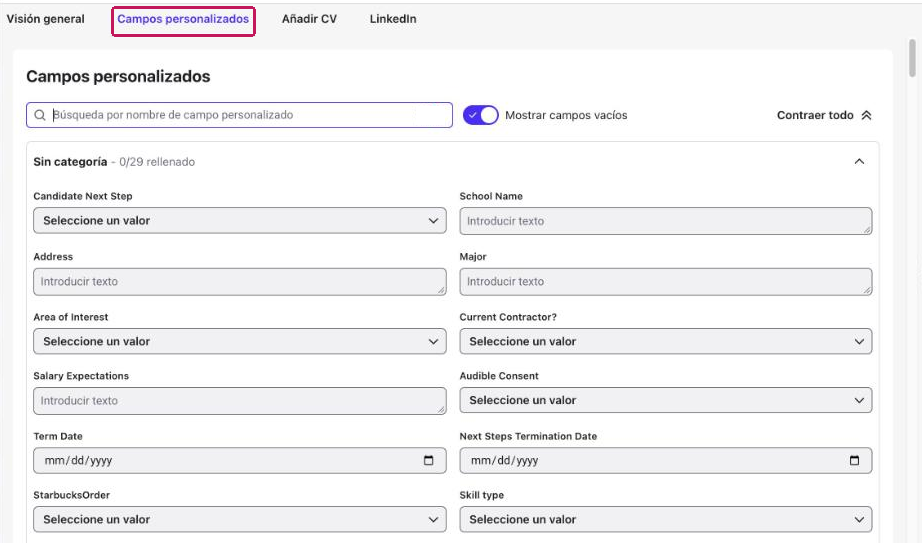Switch to Visión general tab
Viewport: 922px width, 543px height.
(x=46, y=19)
